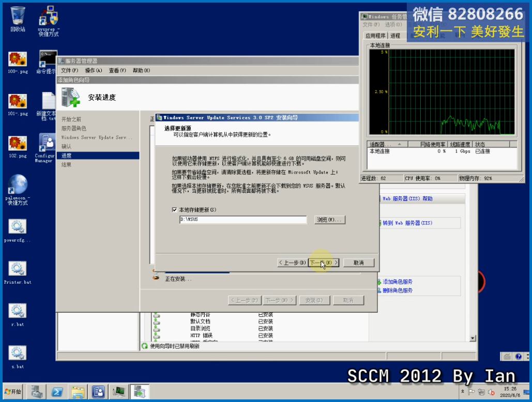Screen dimensions: 532x402
Task: Open the file explorer folder on the taskbar
Action: click(78, 392)
